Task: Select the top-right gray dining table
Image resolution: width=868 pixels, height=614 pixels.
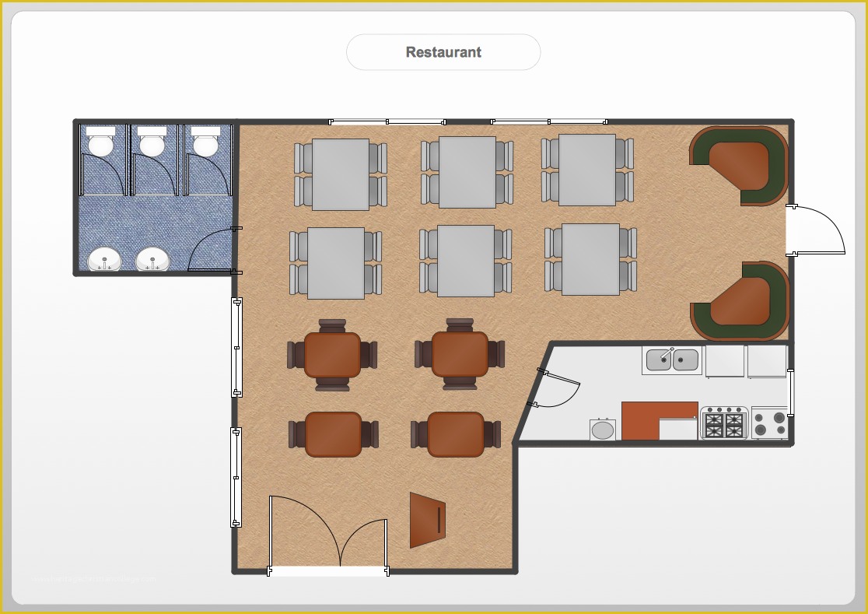Action: coord(587,170)
